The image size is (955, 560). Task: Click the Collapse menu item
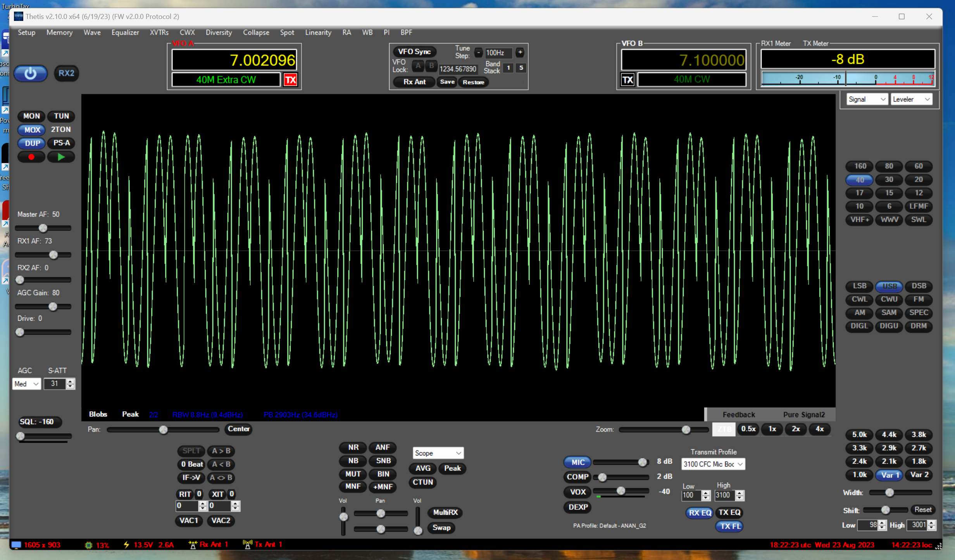[256, 33]
